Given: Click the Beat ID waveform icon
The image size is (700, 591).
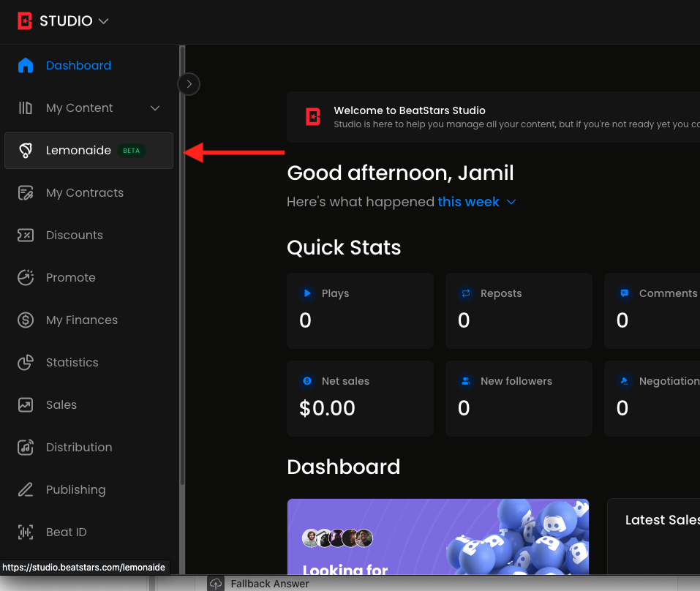Looking at the screenshot, I should [26, 532].
